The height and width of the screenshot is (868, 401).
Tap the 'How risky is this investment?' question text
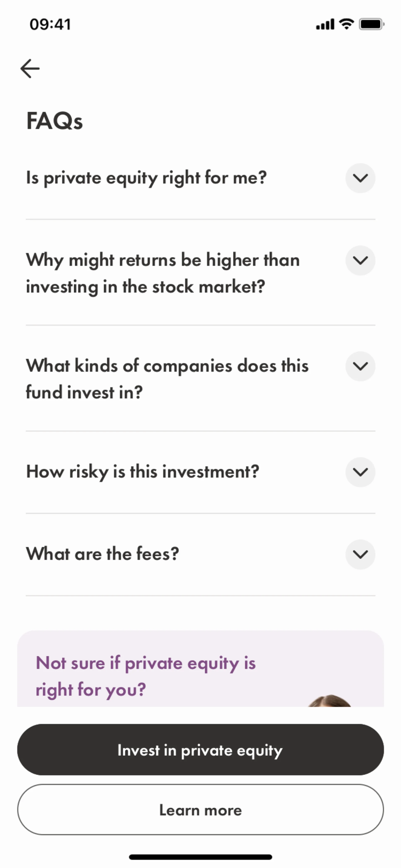[x=142, y=471]
